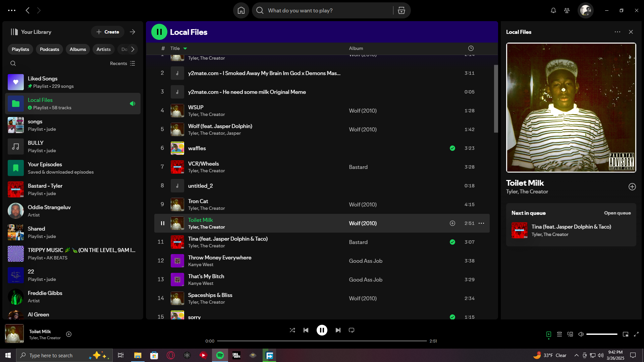The image size is (644, 362).
Task: Select the Podcasts filter chip
Action: click(x=49, y=49)
